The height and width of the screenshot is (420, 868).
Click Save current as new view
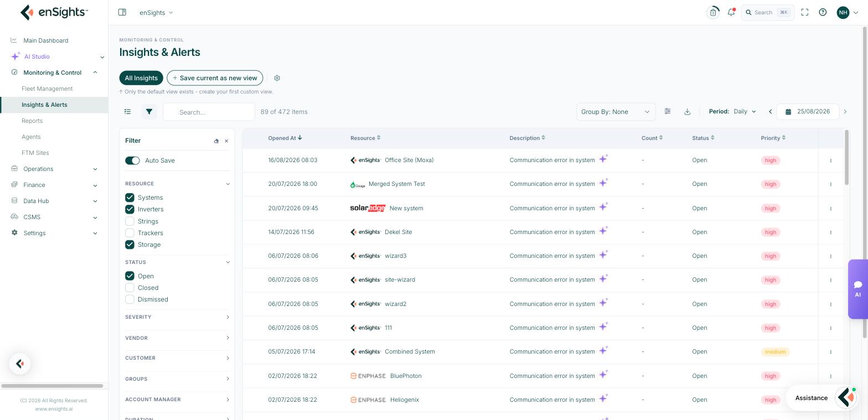215,78
